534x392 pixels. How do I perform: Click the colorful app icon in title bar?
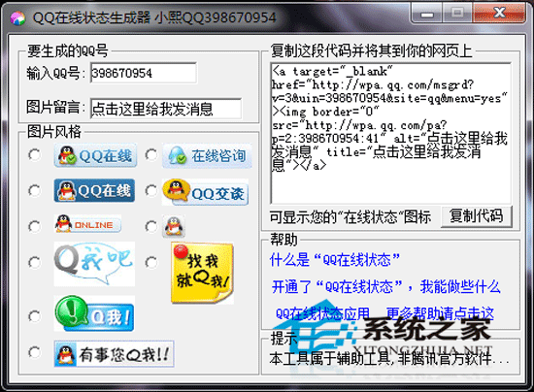point(17,18)
